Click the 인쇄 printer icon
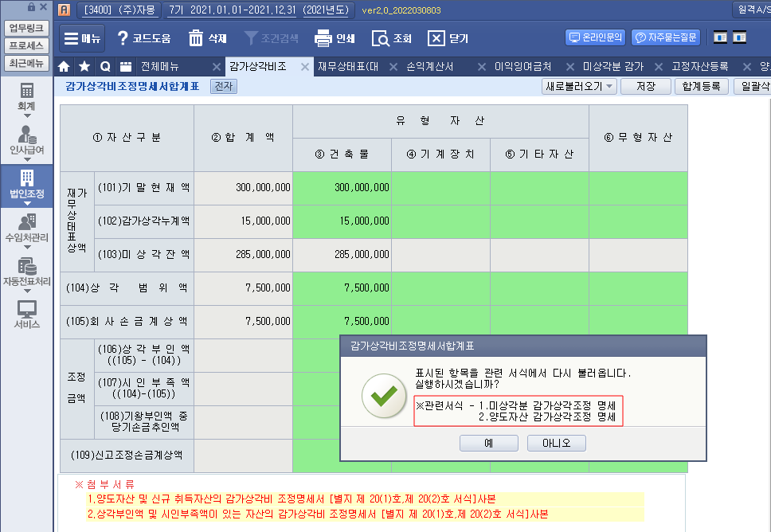771x532 pixels. 323,38
